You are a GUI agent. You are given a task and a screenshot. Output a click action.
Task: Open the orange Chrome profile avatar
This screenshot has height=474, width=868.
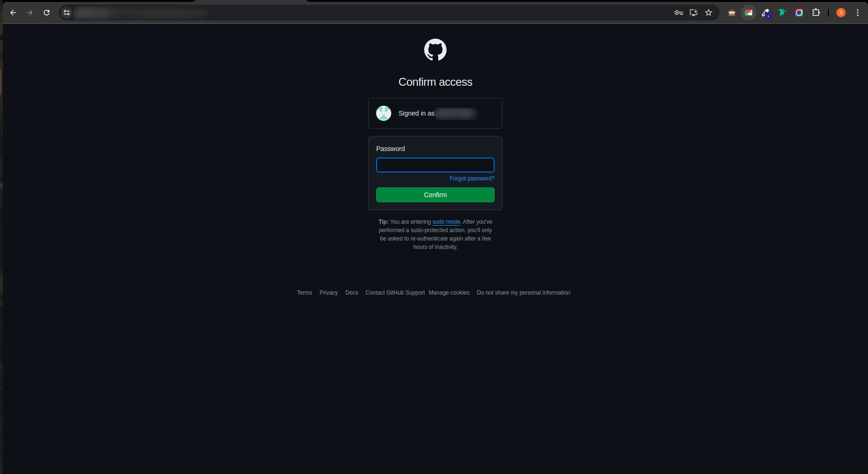[x=841, y=13]
